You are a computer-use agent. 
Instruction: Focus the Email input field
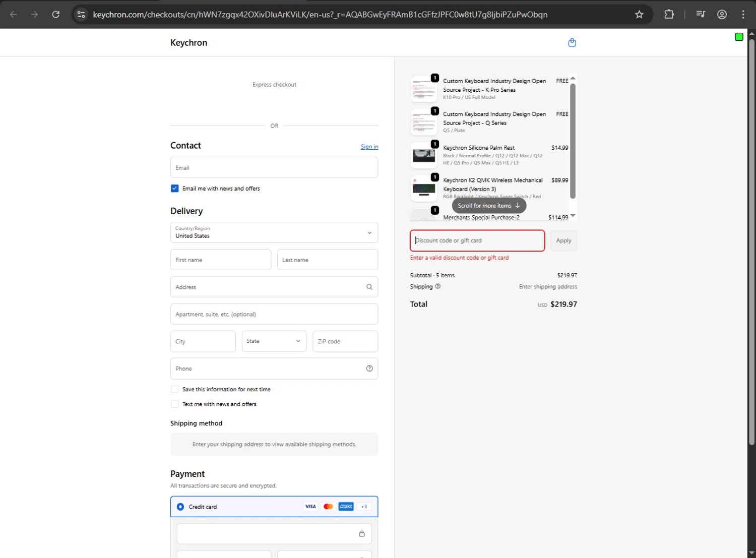(x=274, y=167)
